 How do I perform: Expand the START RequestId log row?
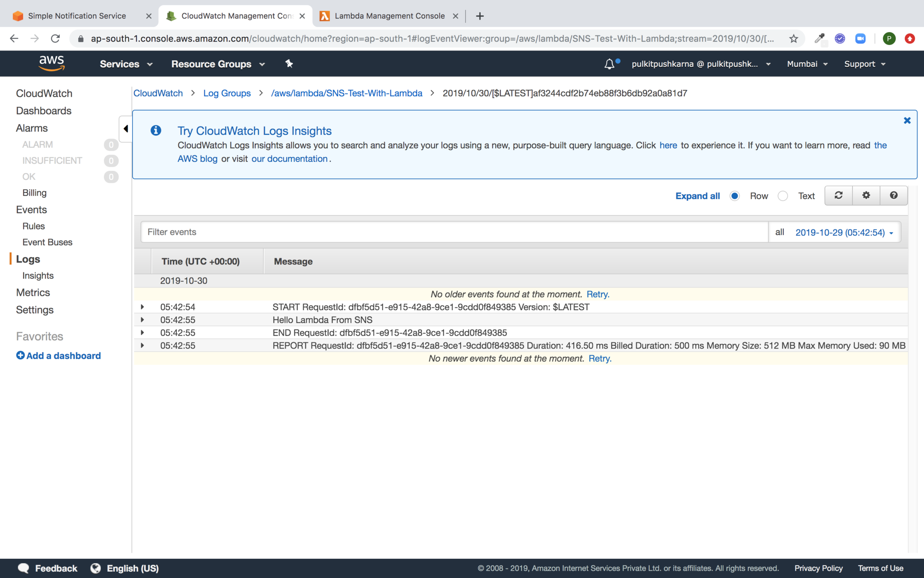click(142, 307)
